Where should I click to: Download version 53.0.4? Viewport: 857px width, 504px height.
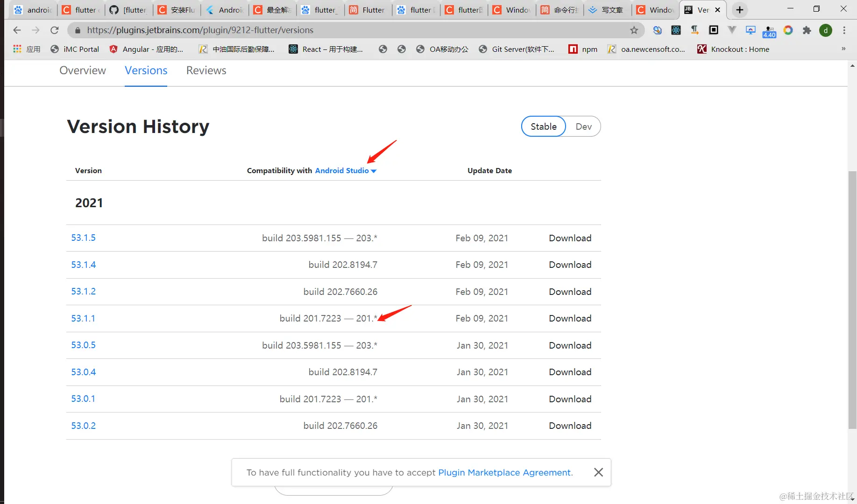570,372
